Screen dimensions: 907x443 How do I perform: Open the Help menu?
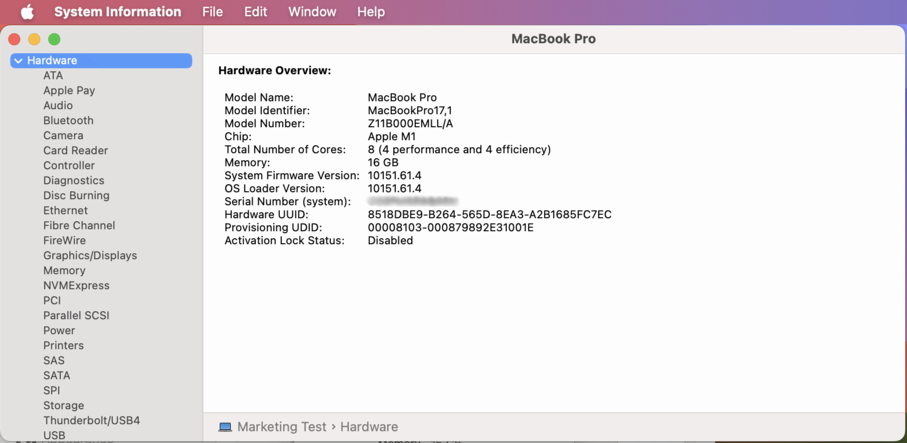371,12
